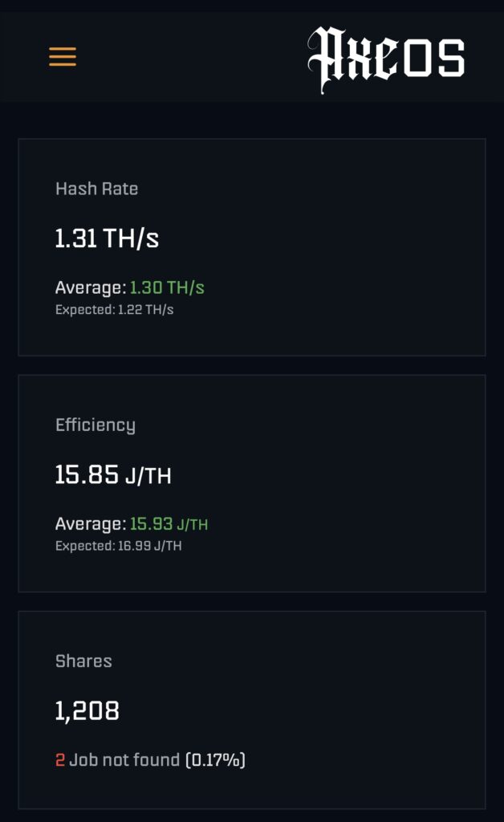Open the hamburger navigation menu

click(63, 57)
